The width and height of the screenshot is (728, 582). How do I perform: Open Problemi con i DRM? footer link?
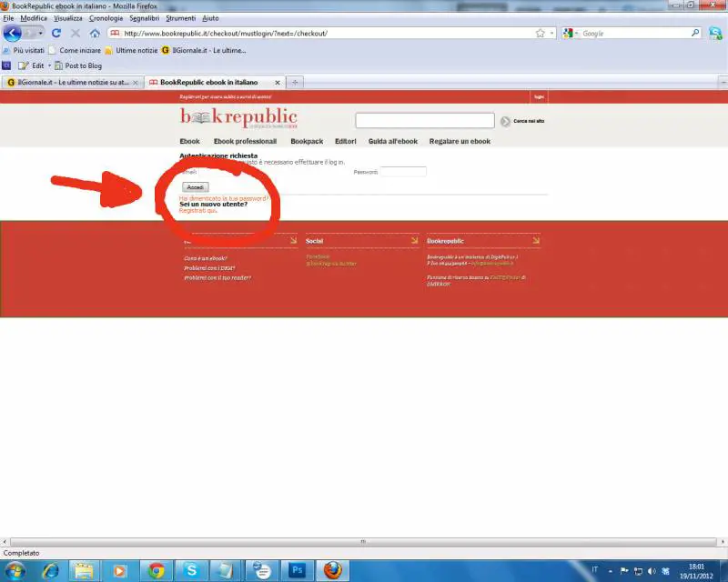[209, 268]
